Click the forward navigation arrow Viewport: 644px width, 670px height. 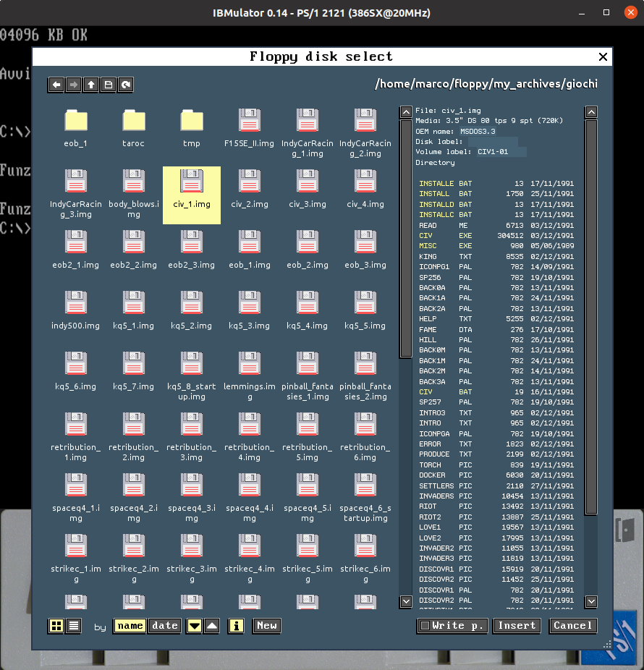[74, 85]
